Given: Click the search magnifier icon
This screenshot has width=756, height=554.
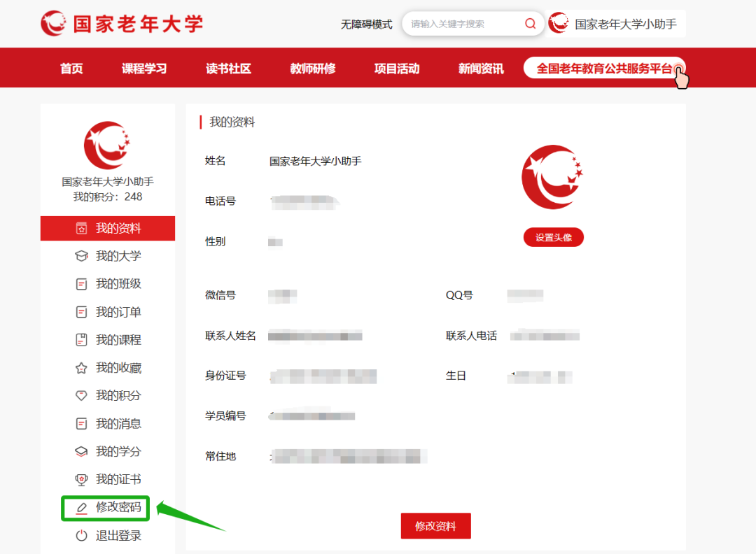Looking at the screenshot, I should pos(531,24).
